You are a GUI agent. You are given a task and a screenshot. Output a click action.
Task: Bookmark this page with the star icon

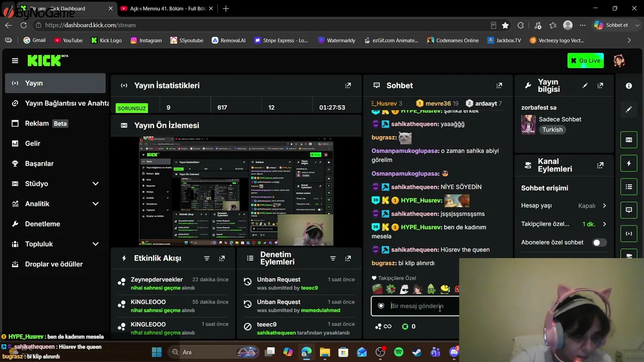(x=505, y=25)
